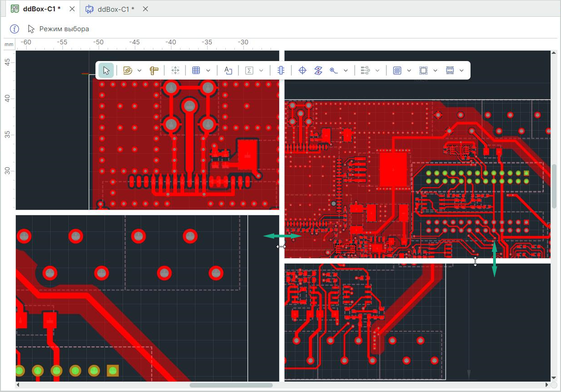
Task: Switch to the second ddBox-C1 tab
Action: point(116,9)
